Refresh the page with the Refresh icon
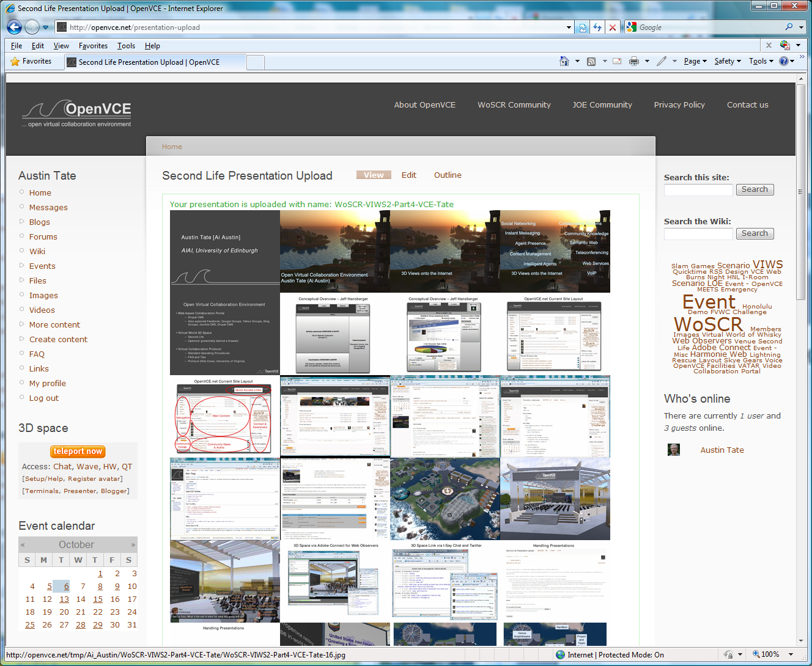812x666 pixels. point(597,27)
